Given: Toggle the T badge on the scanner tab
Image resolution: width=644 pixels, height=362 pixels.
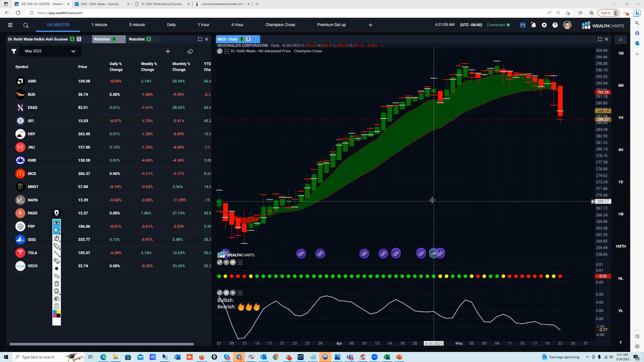Looking at the screenshot, I should (79, 39).
